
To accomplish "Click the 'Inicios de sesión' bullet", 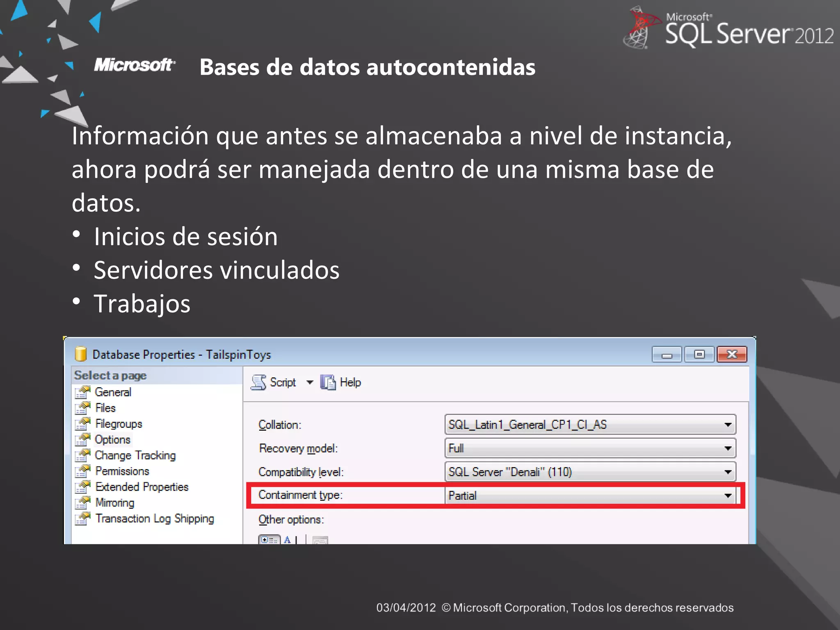I will 186,237.
